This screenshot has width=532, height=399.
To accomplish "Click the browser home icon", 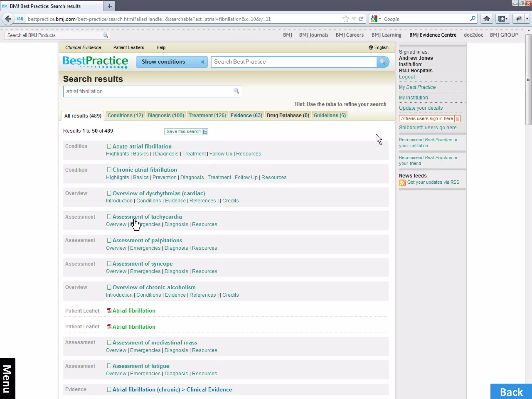I will (487, 19).
